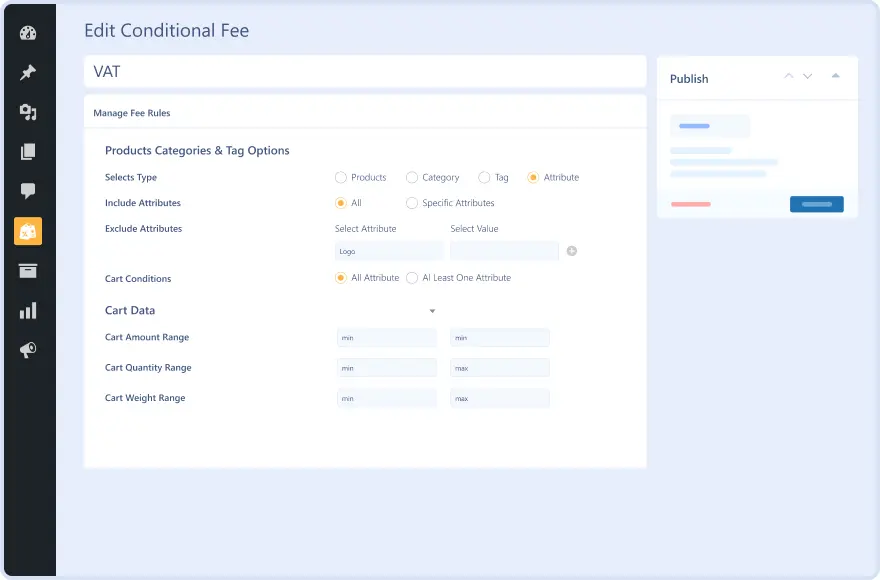Open the archive box icon in sidebar
This screenshot has height=580, width=880.
(x=27, y=269)
